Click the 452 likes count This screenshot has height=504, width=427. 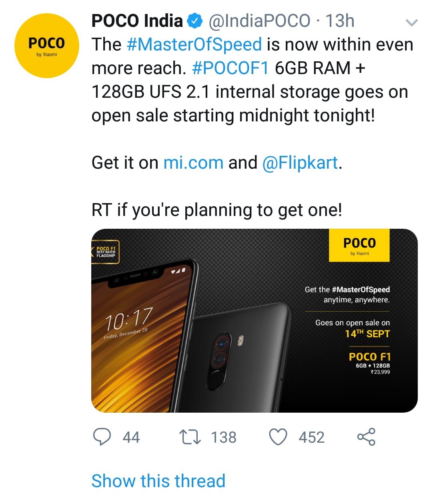311,437
